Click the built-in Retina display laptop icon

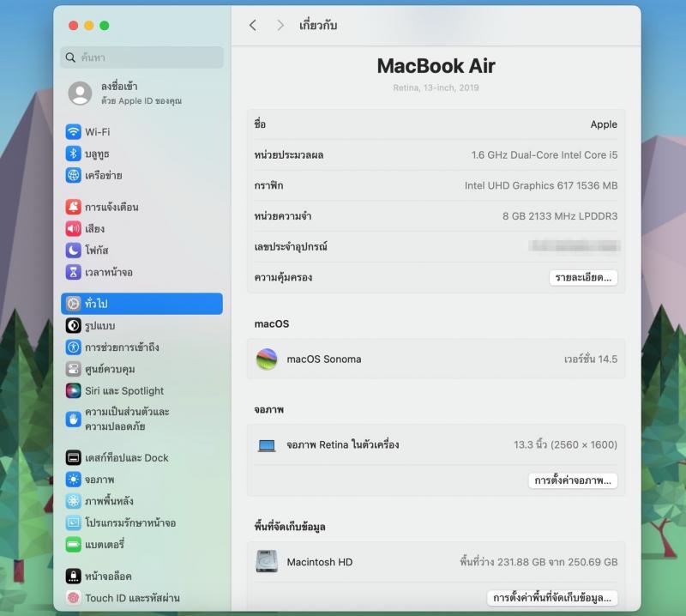coord(267,445)
